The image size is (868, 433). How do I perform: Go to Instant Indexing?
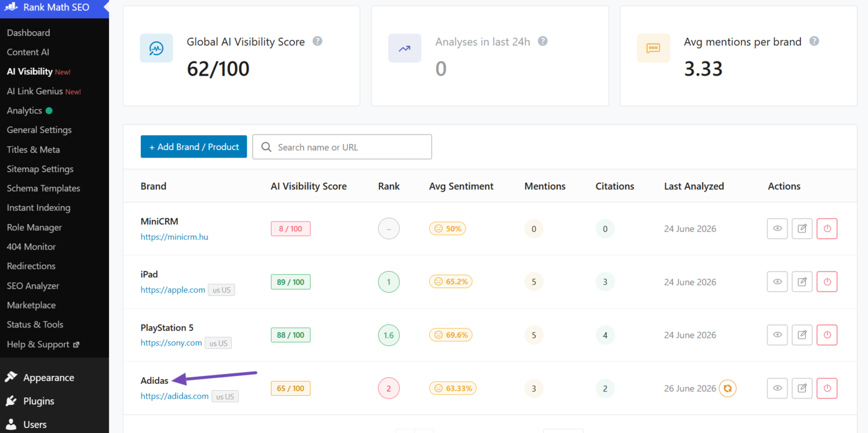click(38, 207)
